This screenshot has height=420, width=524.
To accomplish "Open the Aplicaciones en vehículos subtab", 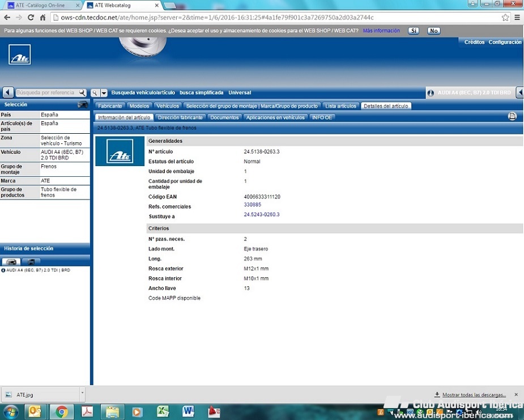I will [x=275, y=117].
